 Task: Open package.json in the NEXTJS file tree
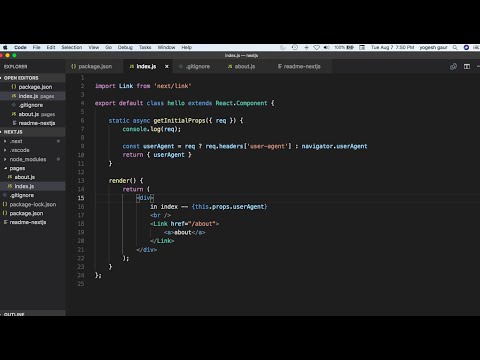33,213
